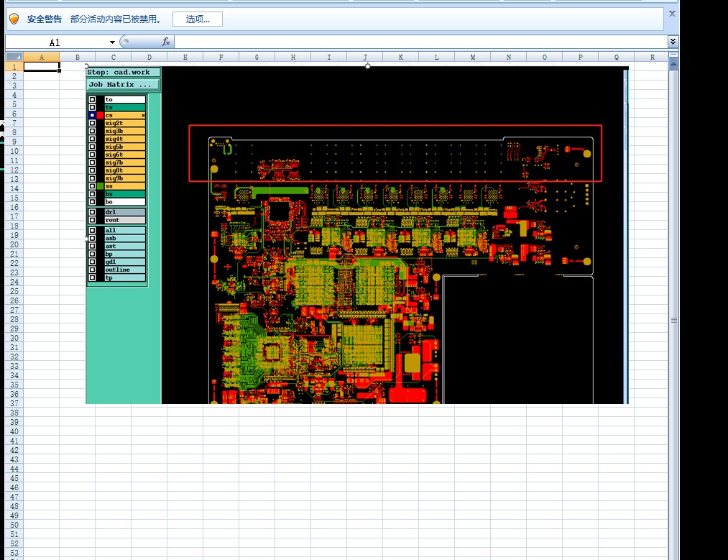Click the layer name bp

pos(125,254)
